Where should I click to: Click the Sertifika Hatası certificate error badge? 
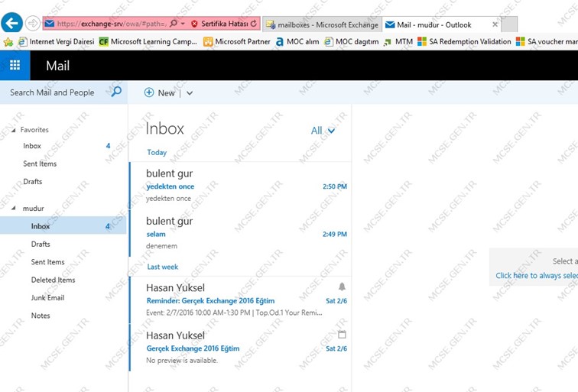[220, 24]
